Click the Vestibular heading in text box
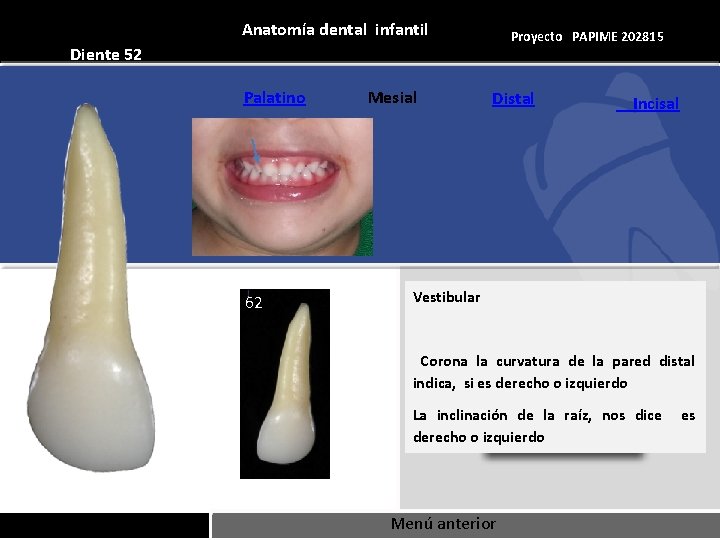This screenshot has width=720, height=540. [x=446, y=298]
